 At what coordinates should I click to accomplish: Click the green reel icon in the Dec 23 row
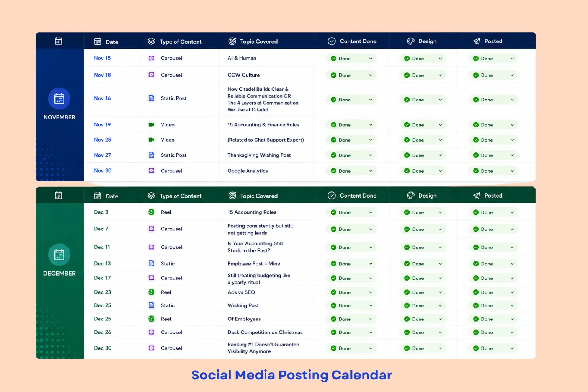point(151,292)
